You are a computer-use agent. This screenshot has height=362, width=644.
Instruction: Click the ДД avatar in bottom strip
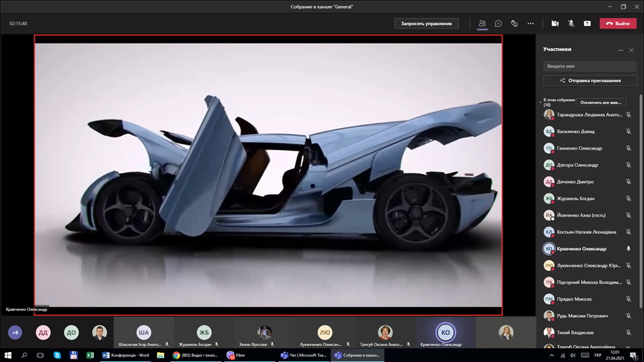[43, 332]
